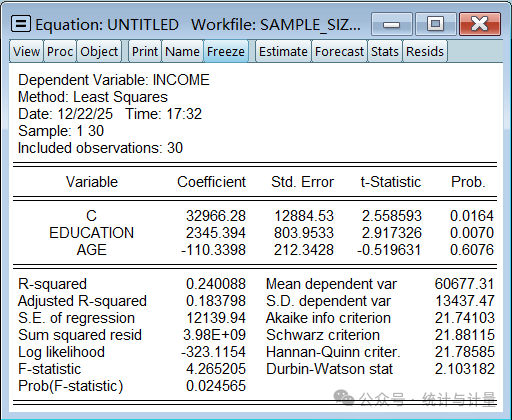Select the Method: Least Squares line
Image resolution: width=512 pixels, height=420 pixels.
[x=93, y=97]
